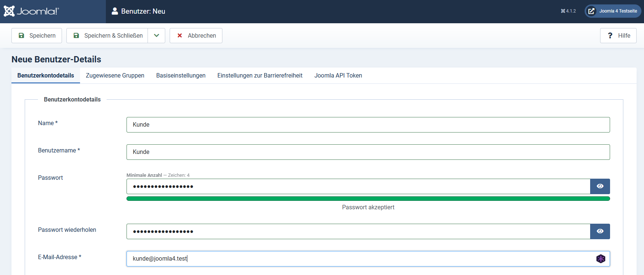Click the question mark Hilfe icon
Viewport: 644px width, 275px height.
[610, 35]
